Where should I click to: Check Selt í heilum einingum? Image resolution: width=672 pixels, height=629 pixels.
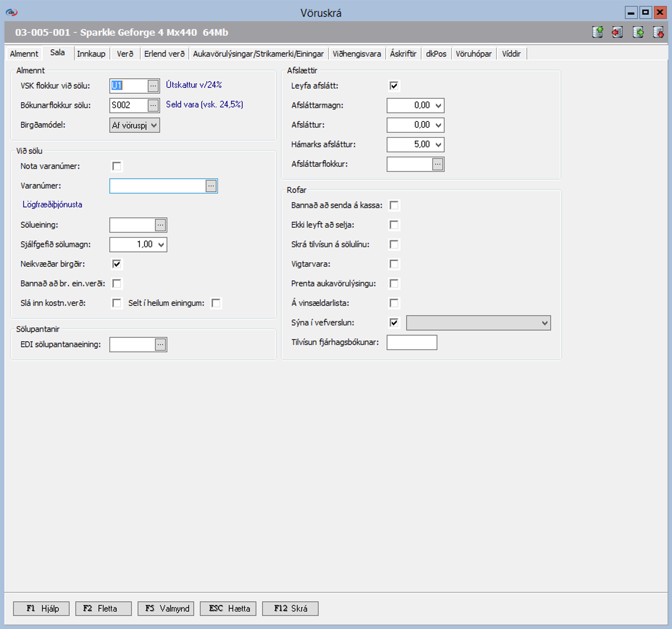216,303
